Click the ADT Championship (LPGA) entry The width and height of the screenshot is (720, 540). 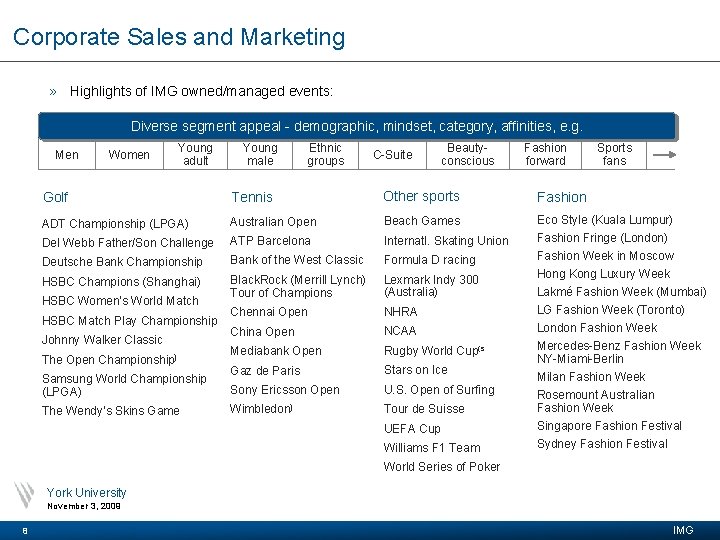coord(115,224)
